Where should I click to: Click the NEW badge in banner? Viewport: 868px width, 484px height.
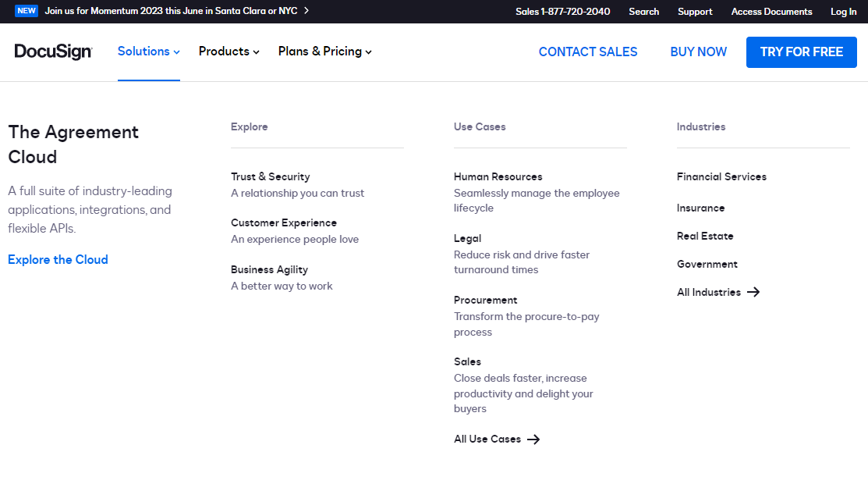click(27, 11)
